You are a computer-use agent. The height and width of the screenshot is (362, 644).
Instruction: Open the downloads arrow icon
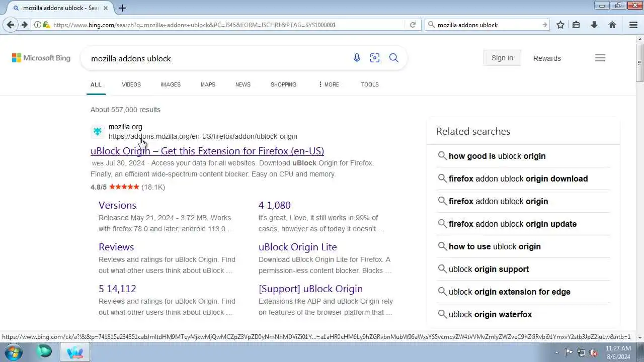click(x=594, y=25)
